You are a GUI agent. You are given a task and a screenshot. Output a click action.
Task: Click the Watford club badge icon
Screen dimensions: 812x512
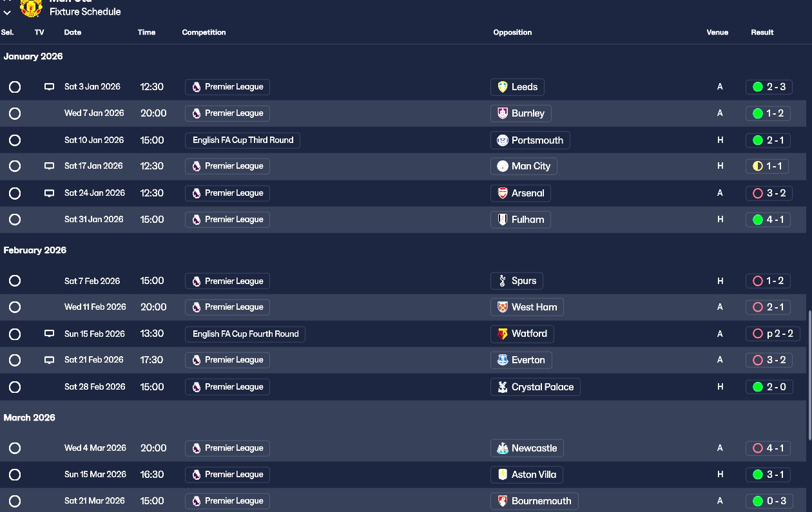(503, 334)
